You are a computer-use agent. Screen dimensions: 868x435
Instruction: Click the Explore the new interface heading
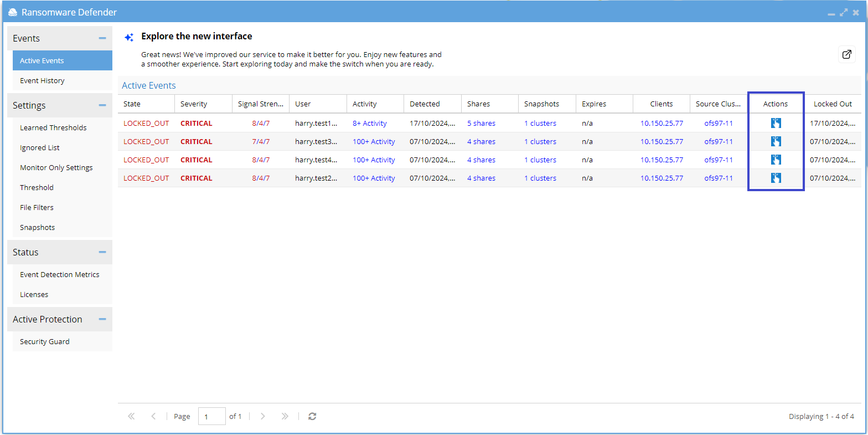click(197, 36)
